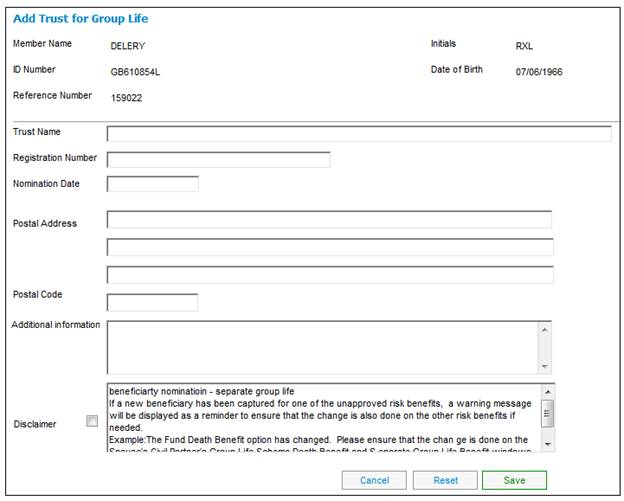Image resolution: width=624 pixels, height=501 pixels.
Task: Click the Registration Number label
Action: pos(55,158)
